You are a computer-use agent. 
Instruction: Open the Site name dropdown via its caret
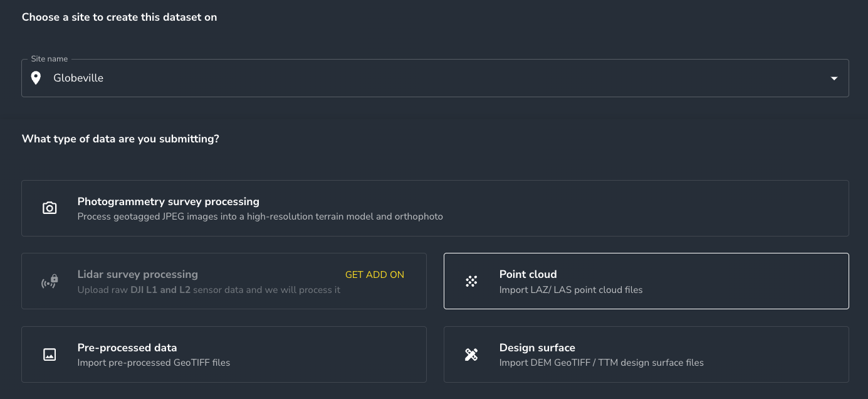[x=834, y=78]
